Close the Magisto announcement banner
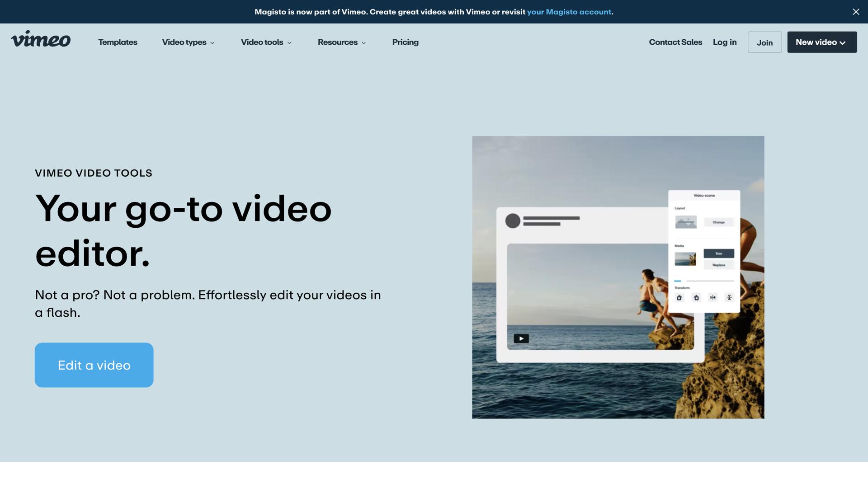 (x=856, y=12)
